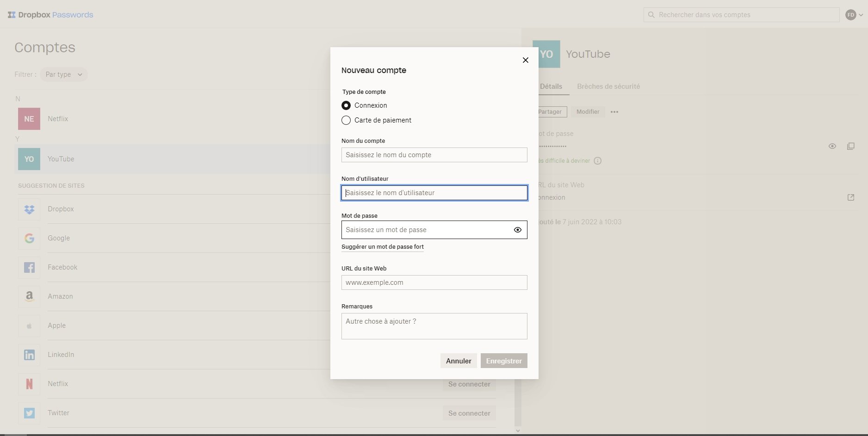Click Suggérer un mot de passe fort
Screen dimensions: 868x436
click(x=383, y=247)
